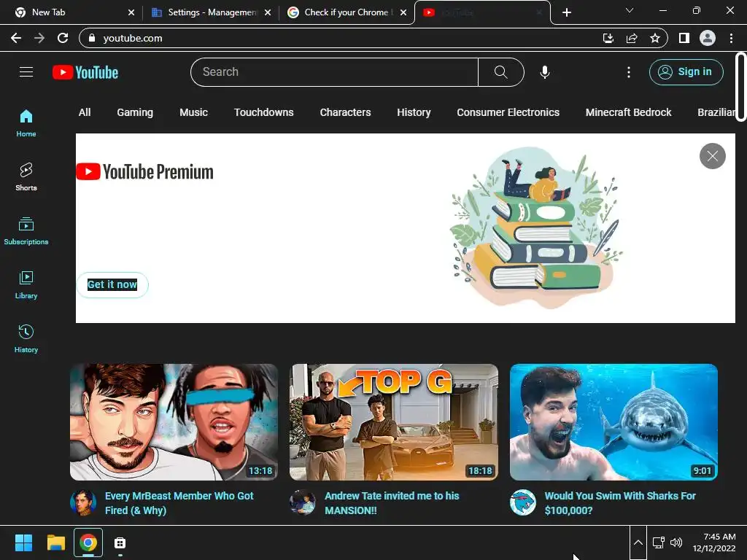Open File Explorer from taskbar

[55, 542]
